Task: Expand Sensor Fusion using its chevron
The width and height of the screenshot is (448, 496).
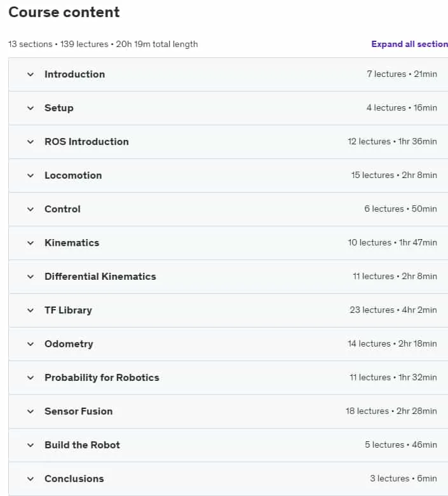Action: coord(31,411)
